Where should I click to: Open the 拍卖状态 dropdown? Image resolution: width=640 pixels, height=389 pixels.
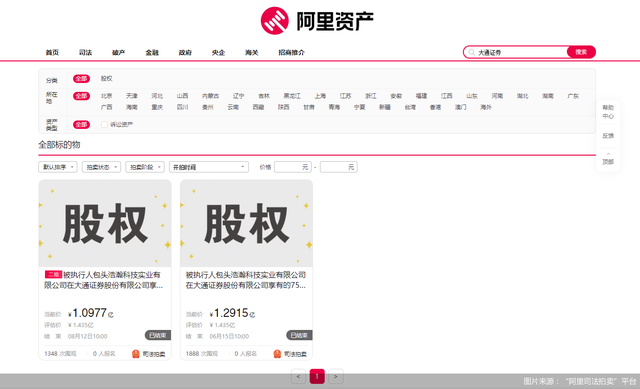click(101, 167)
